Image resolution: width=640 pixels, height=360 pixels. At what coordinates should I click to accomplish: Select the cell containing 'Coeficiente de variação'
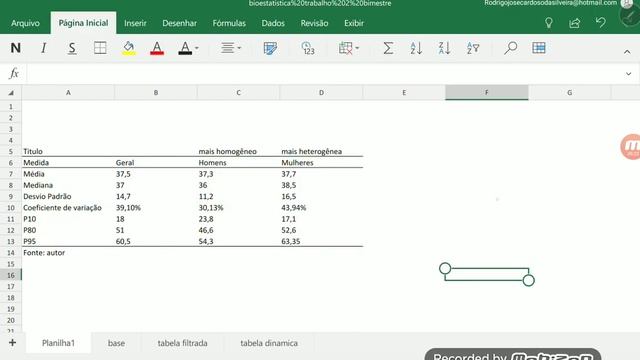click(x=68, y=207)
